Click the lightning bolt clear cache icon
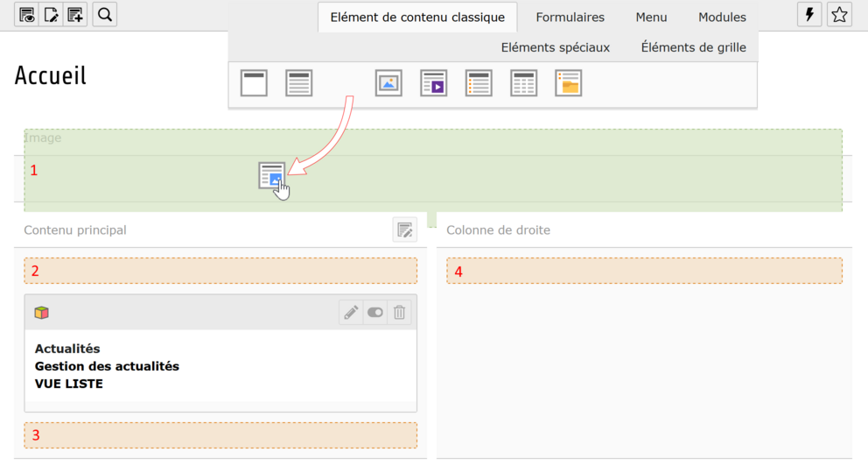The height and width of the screenshot is (466, 868). 809,15
